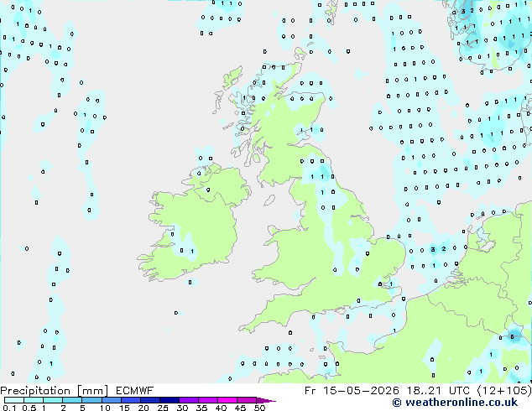
Task: Pick the 30–35 mm purple legend swatch
Action: coord(189,400)
